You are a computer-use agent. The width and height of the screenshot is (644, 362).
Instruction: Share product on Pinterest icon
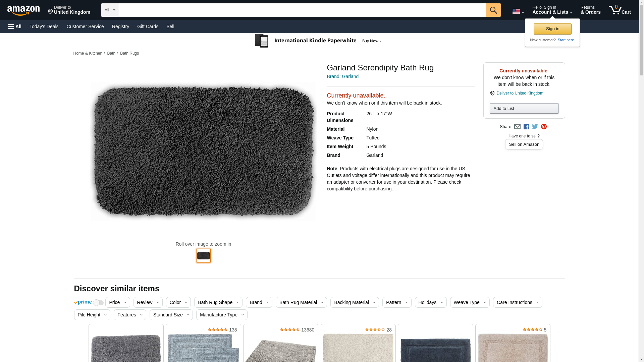click(x=544, y=127)
